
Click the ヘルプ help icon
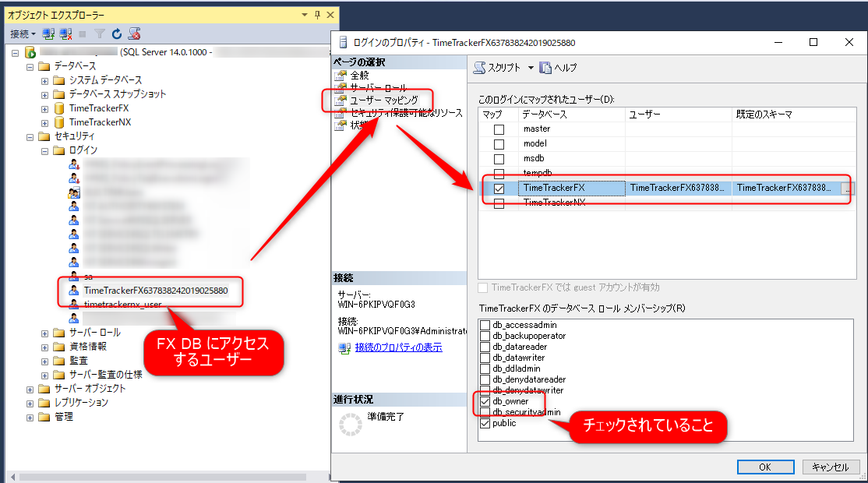545,68
